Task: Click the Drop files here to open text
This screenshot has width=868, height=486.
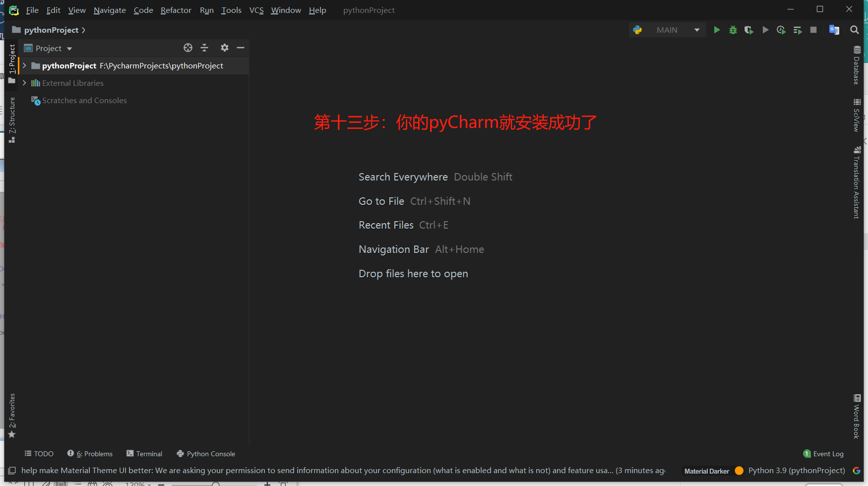Action: coord(413,274)
